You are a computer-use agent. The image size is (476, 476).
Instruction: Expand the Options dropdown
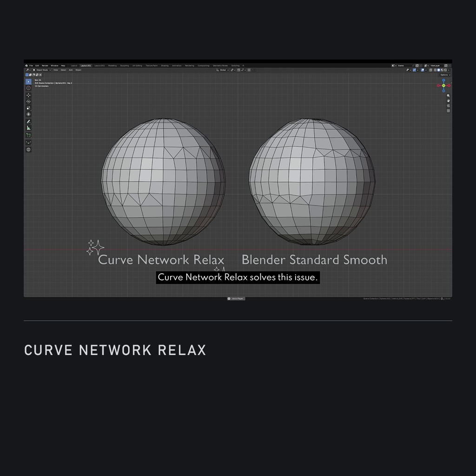[x=445, y=75]
